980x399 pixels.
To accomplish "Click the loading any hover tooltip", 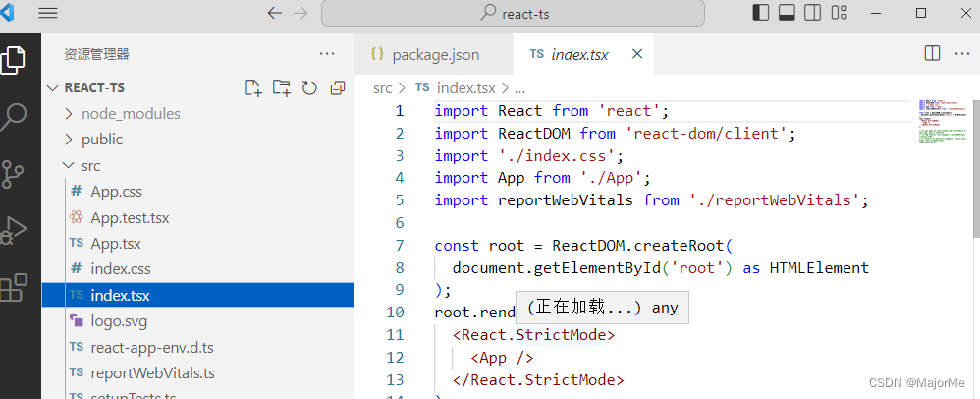I will (602, 307).
